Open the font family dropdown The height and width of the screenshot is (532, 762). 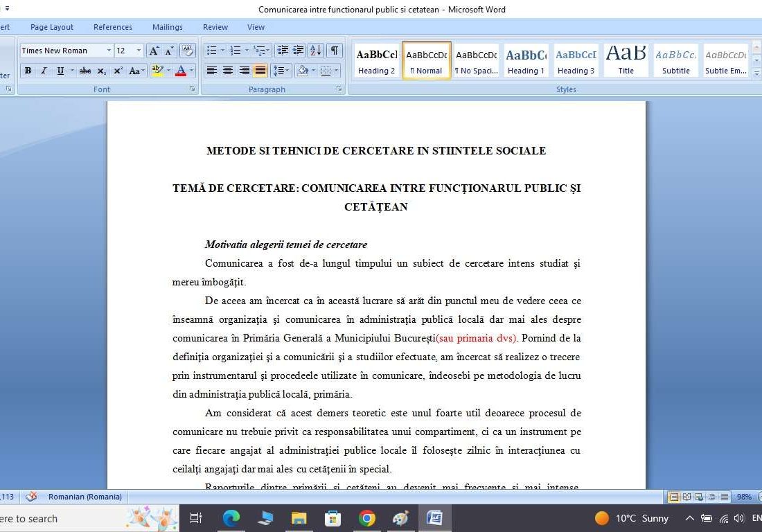(109, 50)
